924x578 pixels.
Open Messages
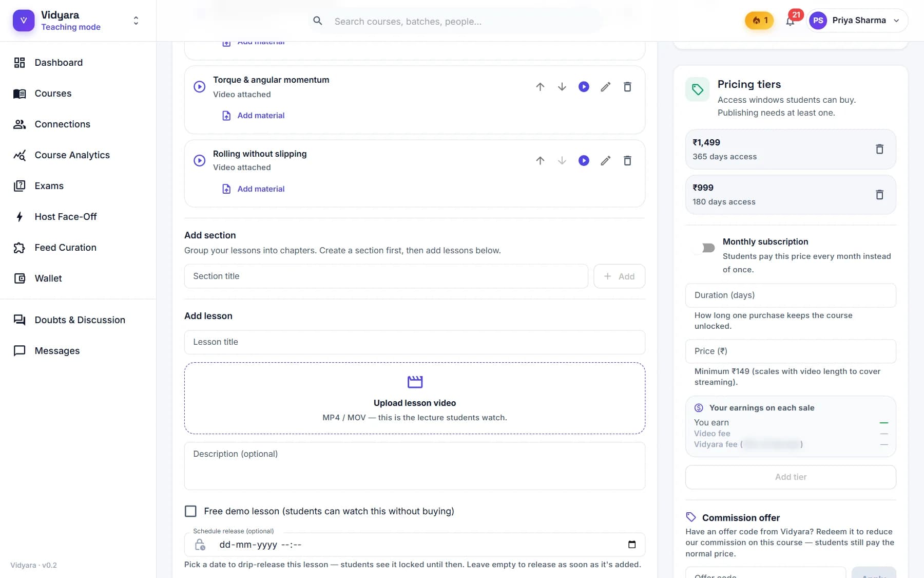click(x=78, y=351)
